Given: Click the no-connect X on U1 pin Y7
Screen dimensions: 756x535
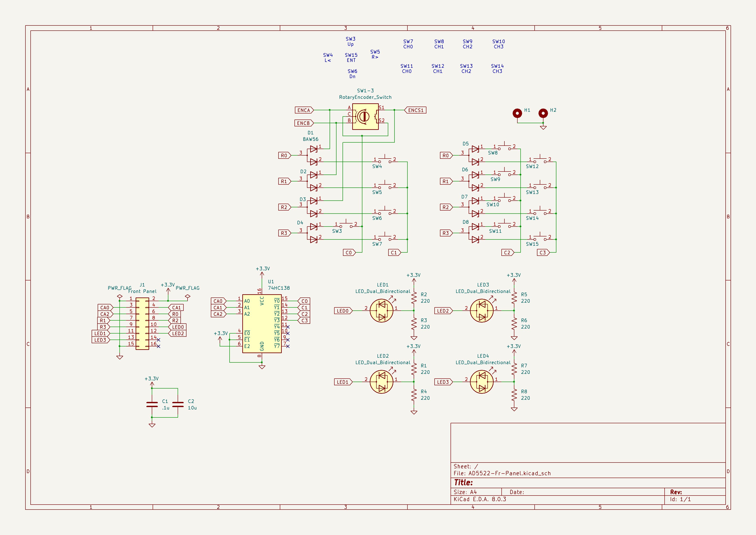Looking at the screenshot, I should coord(288,346).
